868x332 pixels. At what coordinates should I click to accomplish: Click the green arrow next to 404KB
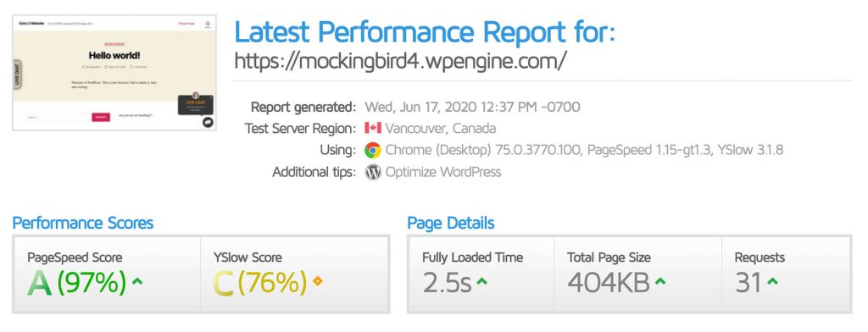(659, 281)
